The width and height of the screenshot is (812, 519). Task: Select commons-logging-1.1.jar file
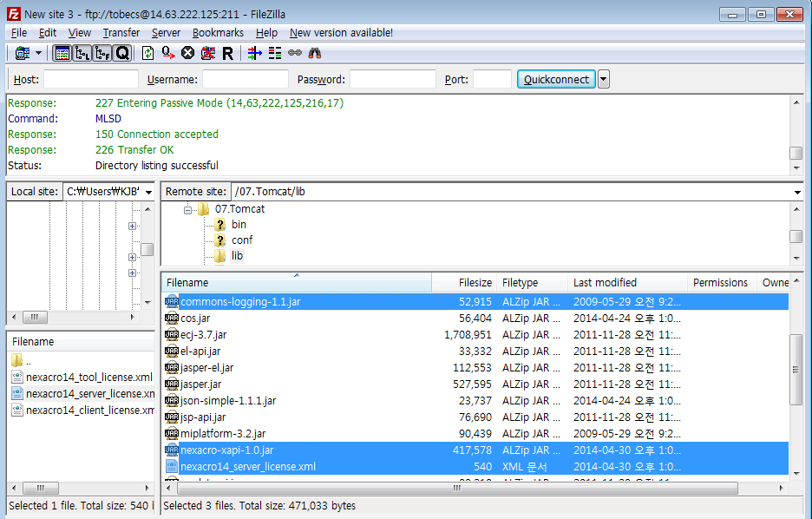pyautogui.click(x=475, y=301)
